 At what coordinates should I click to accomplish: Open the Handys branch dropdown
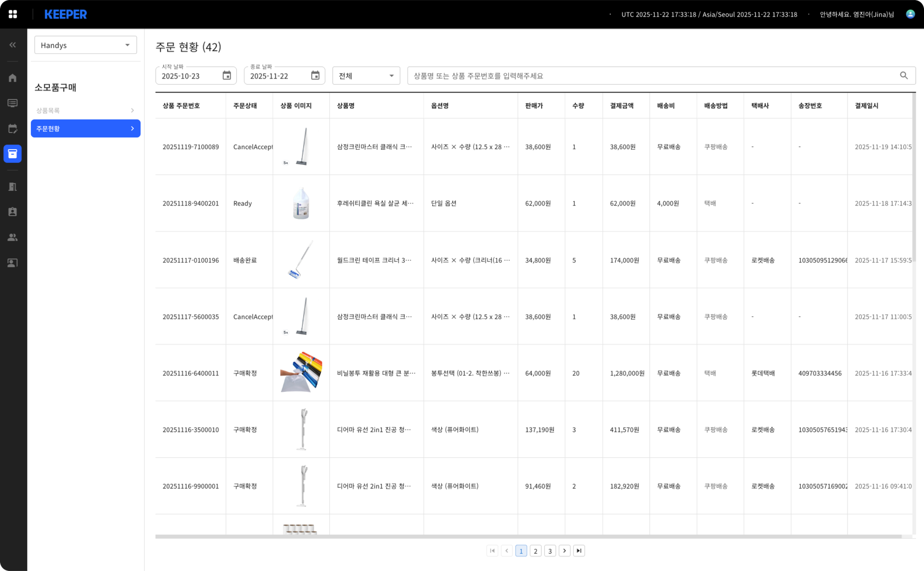tap(86, 45)
